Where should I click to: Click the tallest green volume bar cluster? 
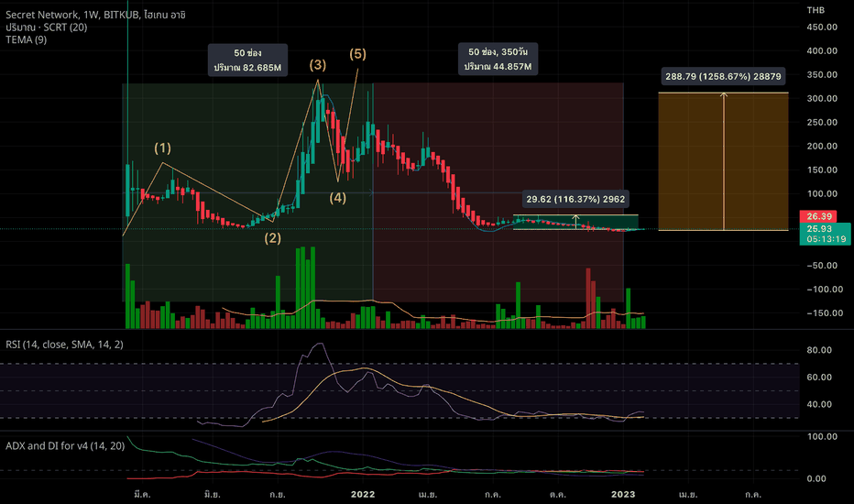(305, 287)
